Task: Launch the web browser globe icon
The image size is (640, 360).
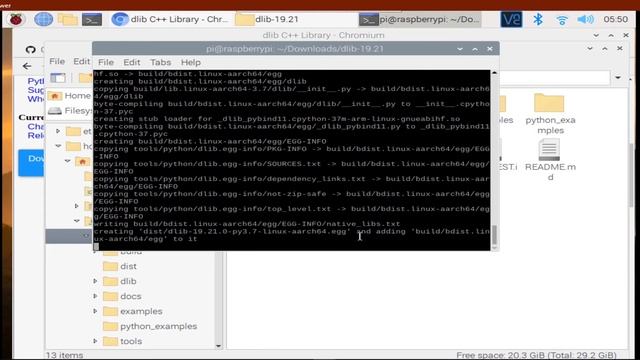Action: click(x=43, y=19)
